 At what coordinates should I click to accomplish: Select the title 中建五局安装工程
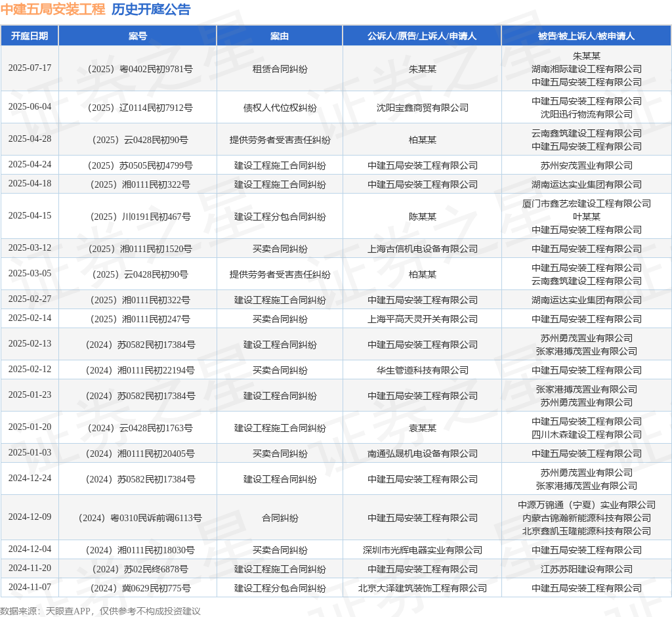[53, 9]
